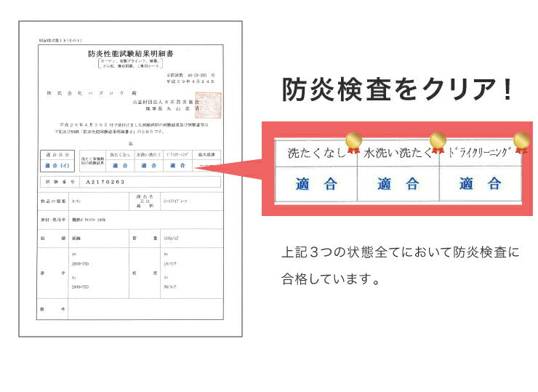Click the 適合 result under ドライクリーニング in enlarged panel
Screen dimensions: 538x392
point(481,184)
